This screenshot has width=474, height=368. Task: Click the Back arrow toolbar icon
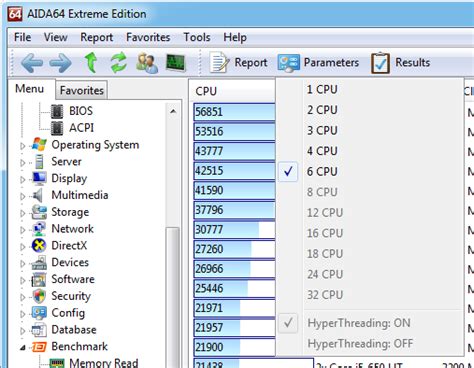coord(32,63)
